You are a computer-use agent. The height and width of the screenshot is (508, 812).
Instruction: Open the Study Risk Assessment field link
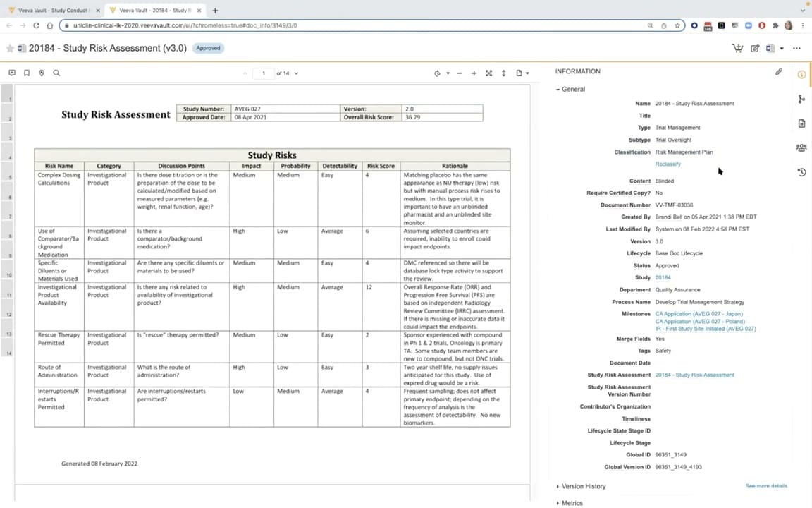click(x=694, y=375)
